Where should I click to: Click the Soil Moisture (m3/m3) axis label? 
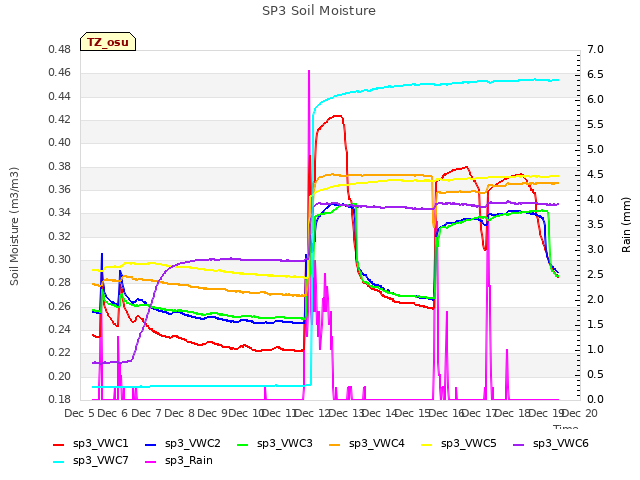pos(14,226)
